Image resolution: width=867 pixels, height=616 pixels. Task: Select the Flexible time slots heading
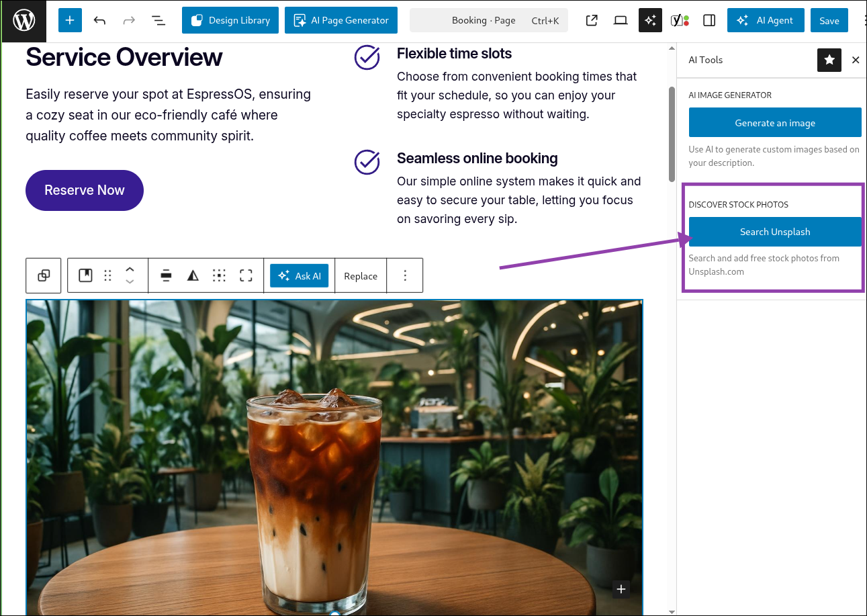(x=454, y=54)
